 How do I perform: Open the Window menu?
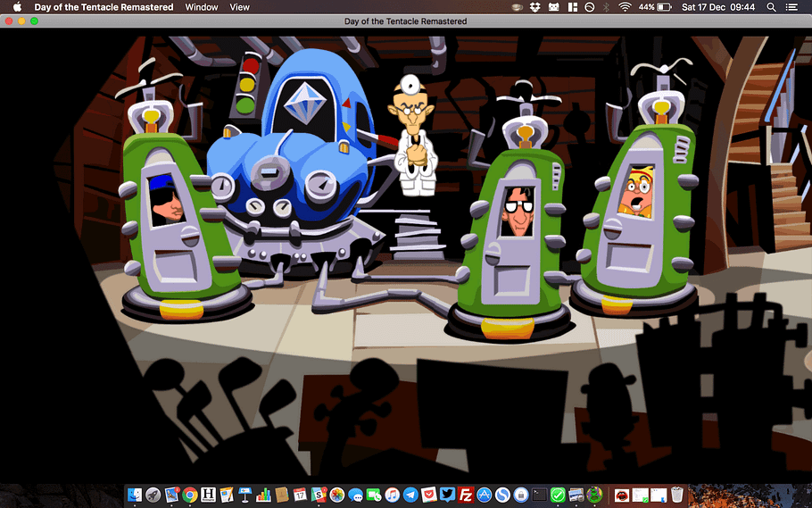tap(202, 7)
